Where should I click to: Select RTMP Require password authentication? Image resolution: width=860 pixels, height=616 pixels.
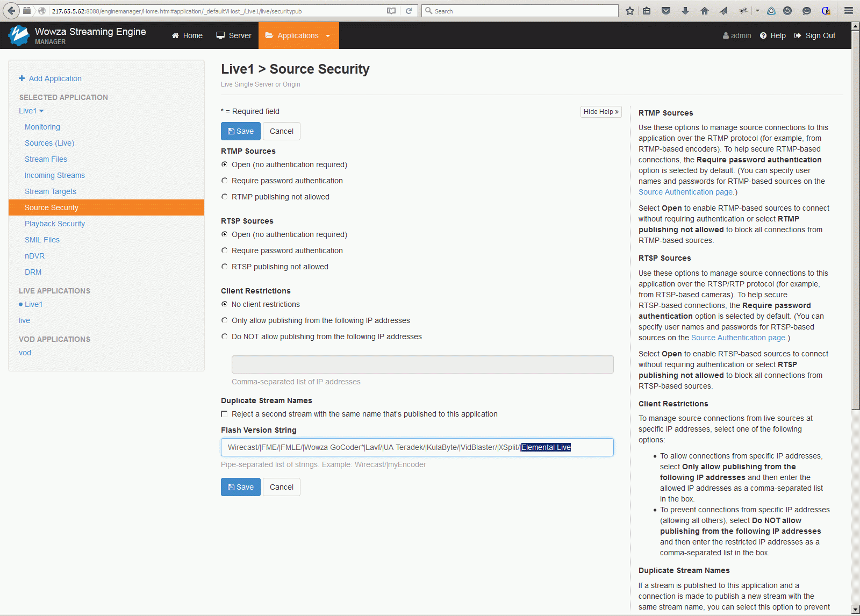(225, 181)
